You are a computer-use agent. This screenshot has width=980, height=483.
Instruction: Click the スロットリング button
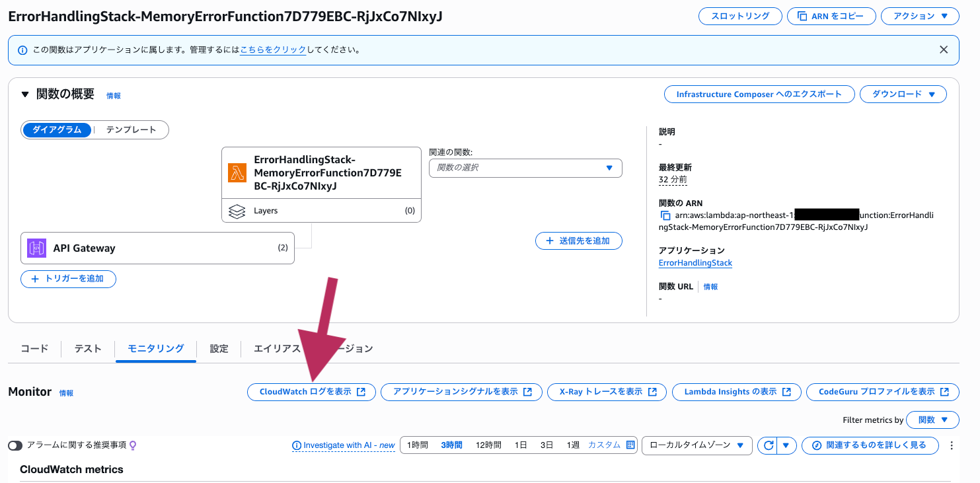click(x=740, y=17)
